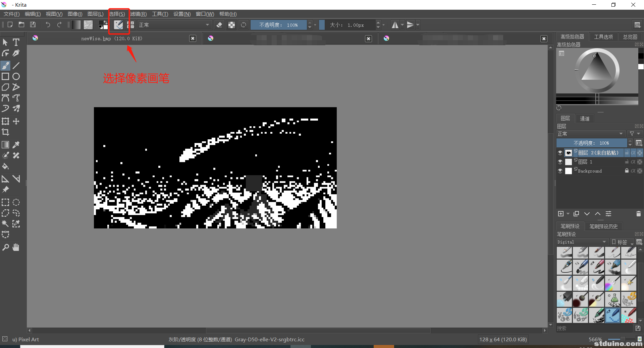Select the Transform tool

[5, 121]
